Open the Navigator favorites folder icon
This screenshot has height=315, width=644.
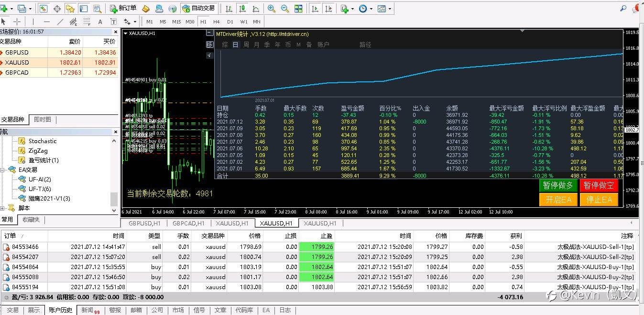click(x=70, y=9)
